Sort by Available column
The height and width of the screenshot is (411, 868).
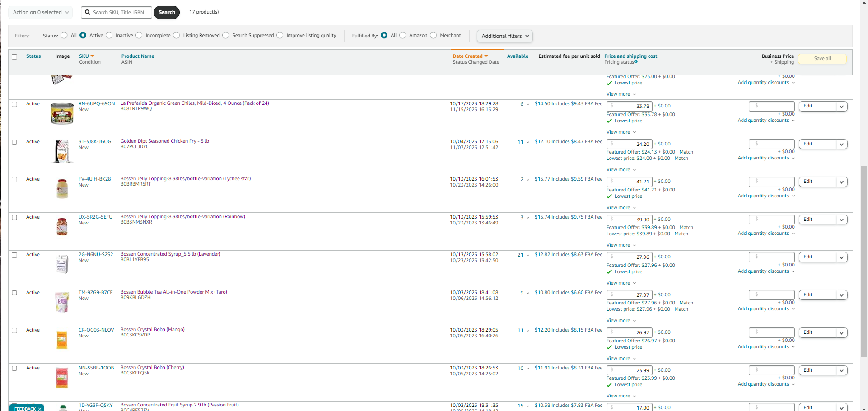point(518,56)
